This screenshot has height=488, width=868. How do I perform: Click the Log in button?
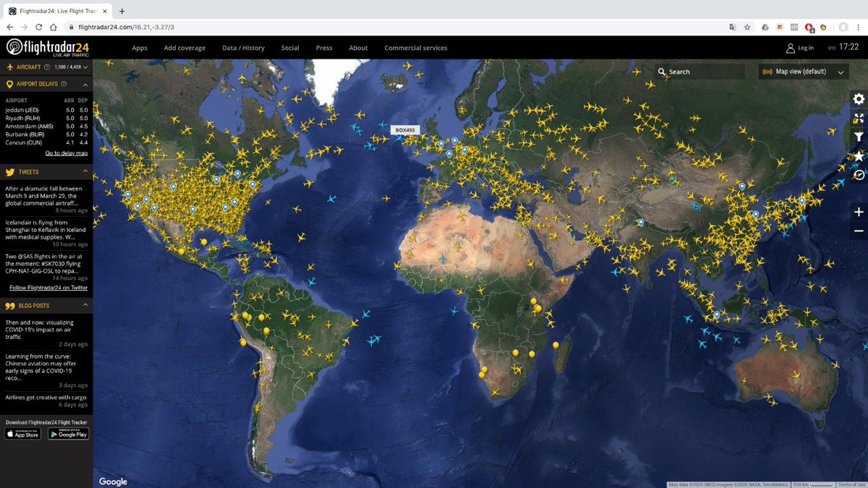(800, 48)
